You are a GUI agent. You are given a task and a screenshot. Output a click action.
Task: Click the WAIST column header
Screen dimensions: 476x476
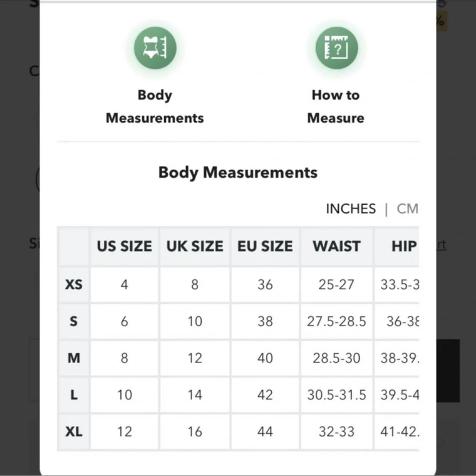[337, 246]
